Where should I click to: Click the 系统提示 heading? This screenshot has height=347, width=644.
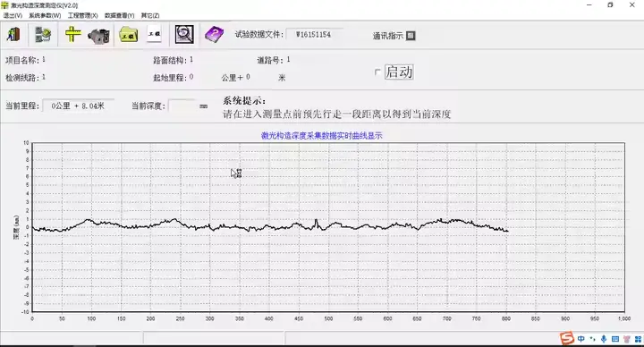[244, 100]
